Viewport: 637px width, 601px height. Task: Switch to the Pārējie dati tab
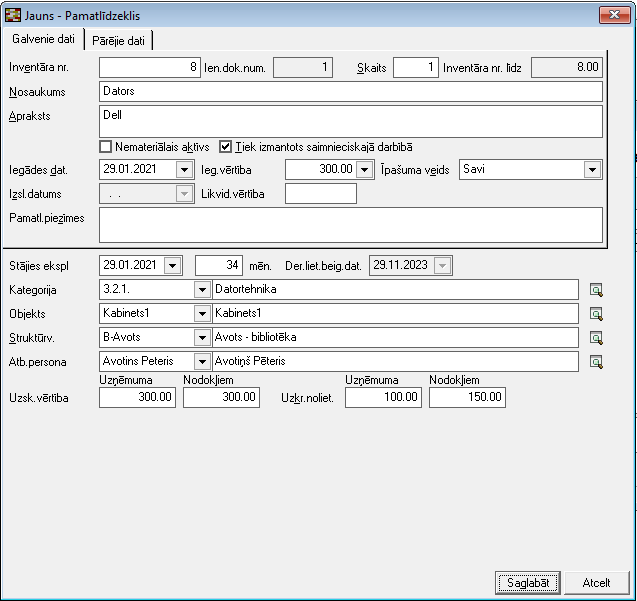click(x=118, y=41)
